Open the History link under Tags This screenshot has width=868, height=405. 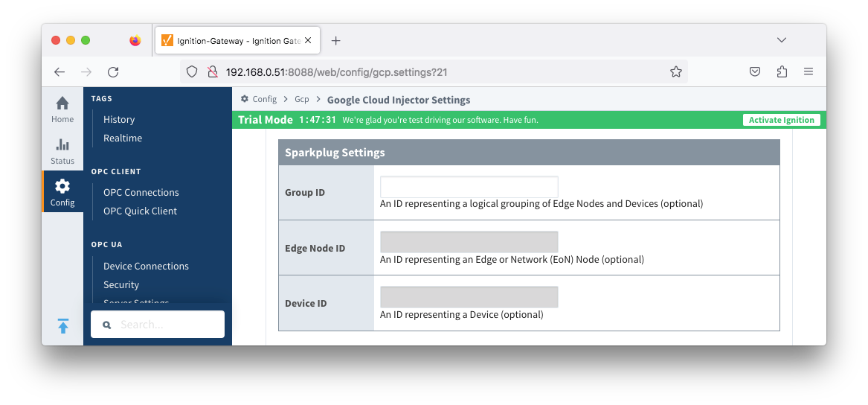(x=119, y=119)
